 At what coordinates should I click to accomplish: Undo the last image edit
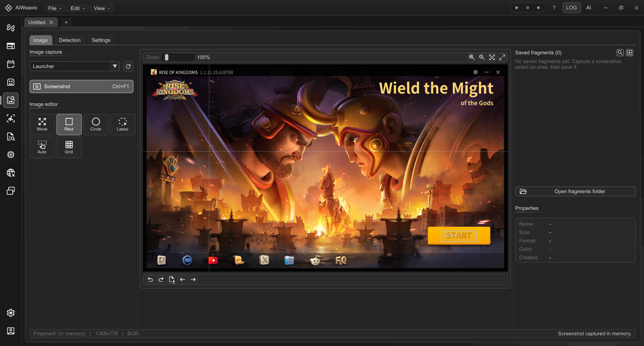[x=150, y=280]
